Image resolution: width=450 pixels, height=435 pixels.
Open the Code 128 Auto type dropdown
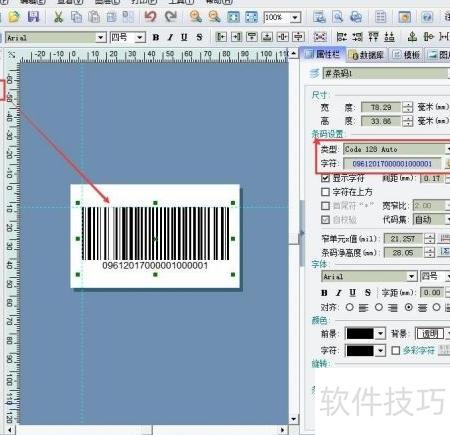click(448, 149)
